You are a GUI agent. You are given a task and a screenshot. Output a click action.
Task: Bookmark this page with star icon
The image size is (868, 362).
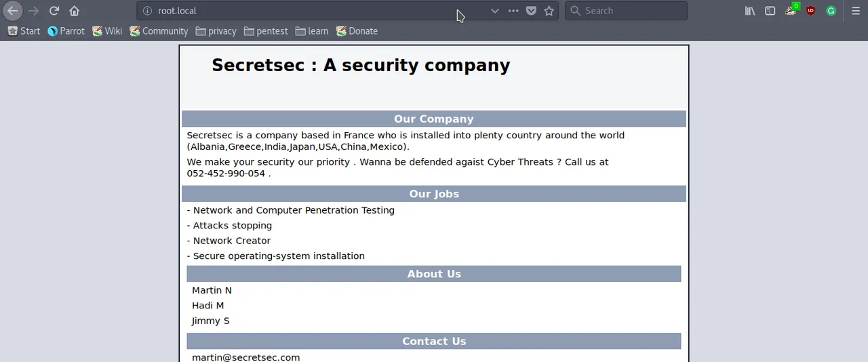coord(549,11)
